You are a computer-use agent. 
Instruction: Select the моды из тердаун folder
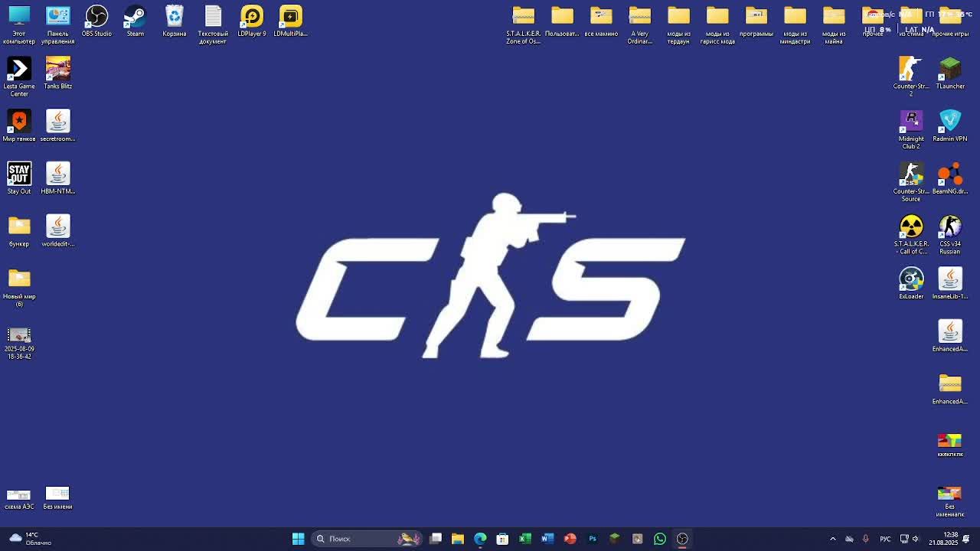click(x=679, y=24)
